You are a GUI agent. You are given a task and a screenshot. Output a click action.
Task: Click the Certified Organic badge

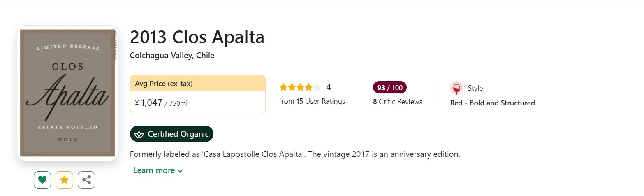(171, 134)
